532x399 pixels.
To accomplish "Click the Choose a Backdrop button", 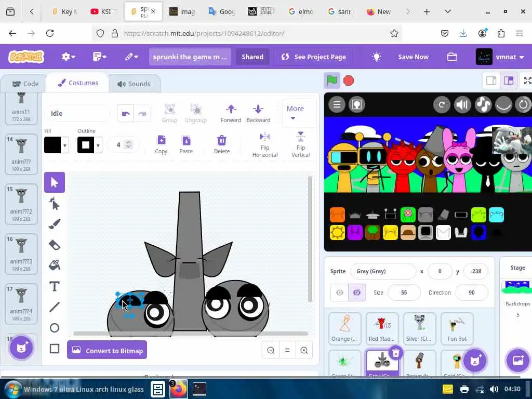I will coord(518,361).
